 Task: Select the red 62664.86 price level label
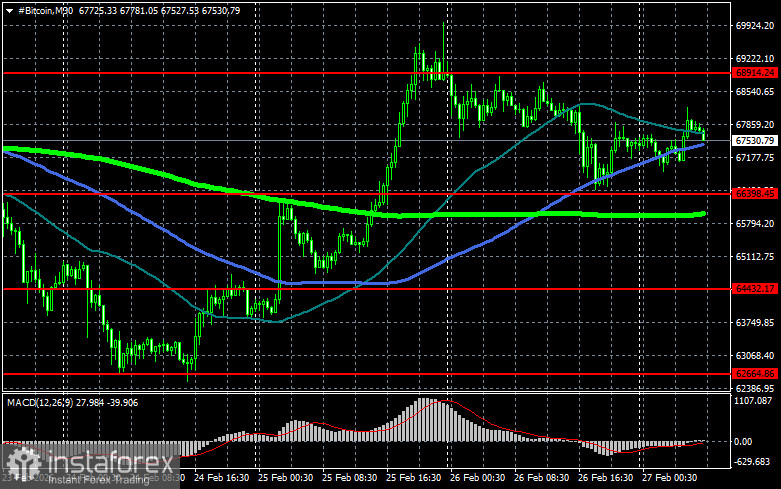coord(755,373)
